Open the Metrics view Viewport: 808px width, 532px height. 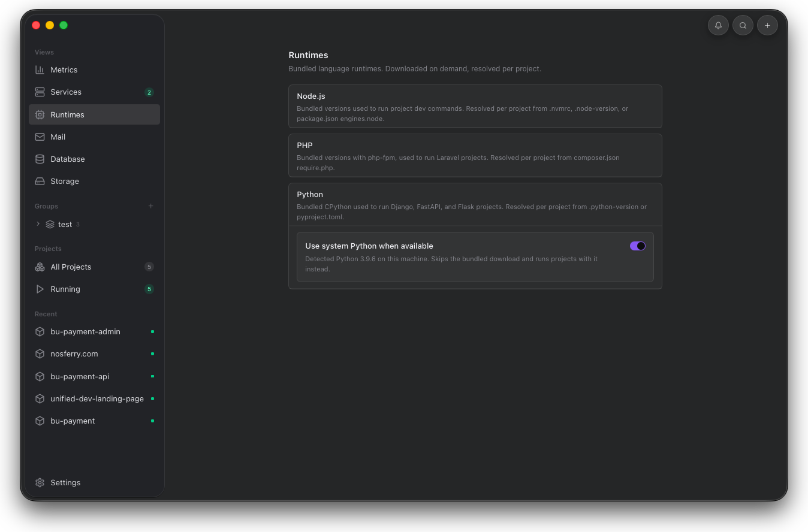94,69
